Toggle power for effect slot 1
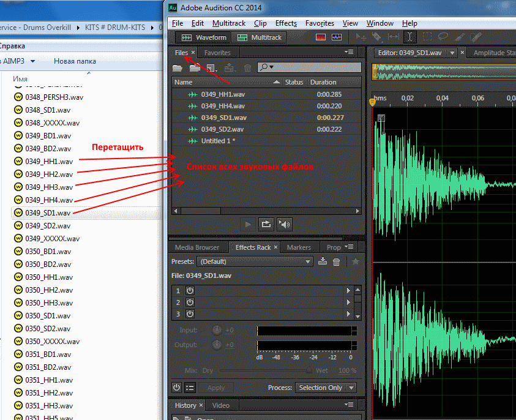 pos(190,291)
